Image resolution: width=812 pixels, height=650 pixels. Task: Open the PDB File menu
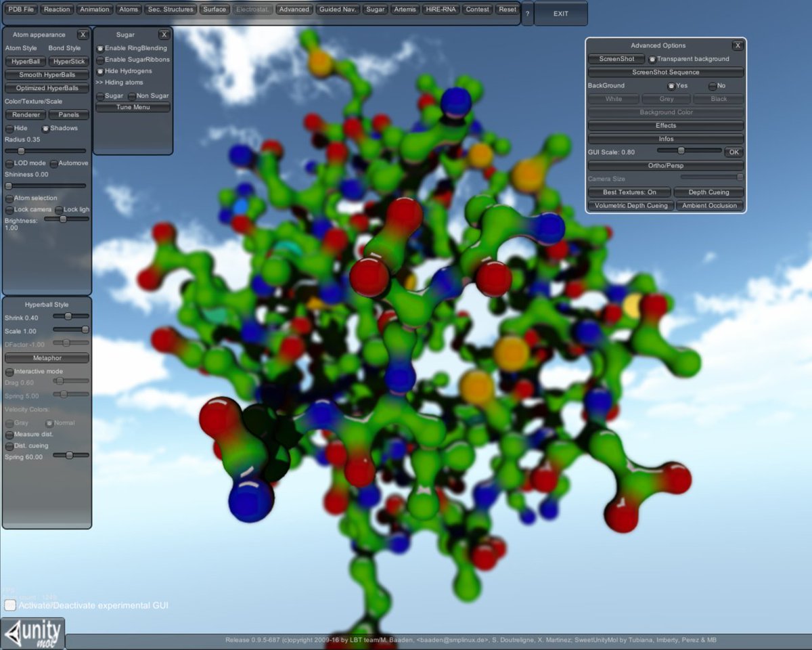click(x=21, y=9)
